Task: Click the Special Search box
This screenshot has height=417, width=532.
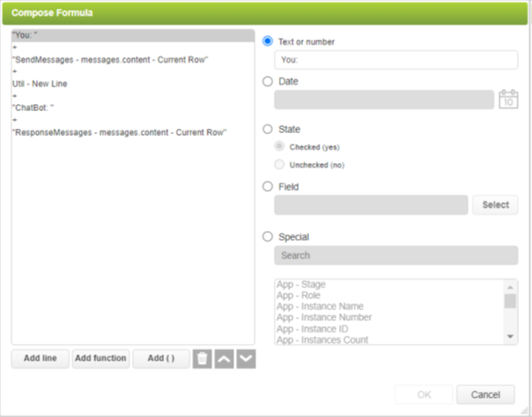Action: (396, 256)
